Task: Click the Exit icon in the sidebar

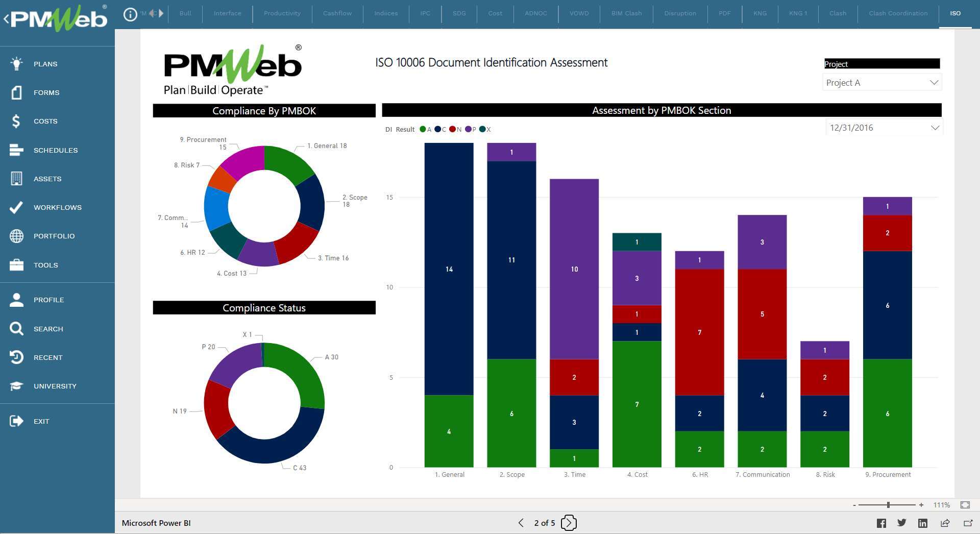Action: pyautogui.click(x=15, y=421)
